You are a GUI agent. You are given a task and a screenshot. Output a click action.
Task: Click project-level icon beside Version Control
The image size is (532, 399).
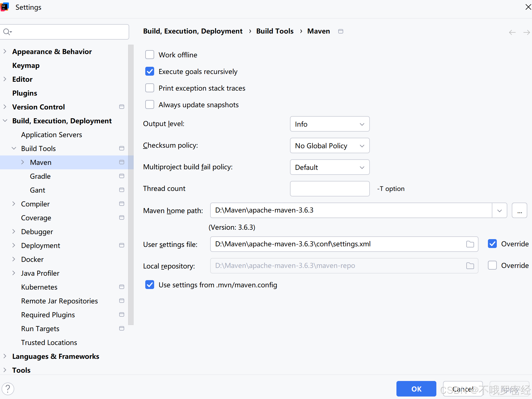121,107
